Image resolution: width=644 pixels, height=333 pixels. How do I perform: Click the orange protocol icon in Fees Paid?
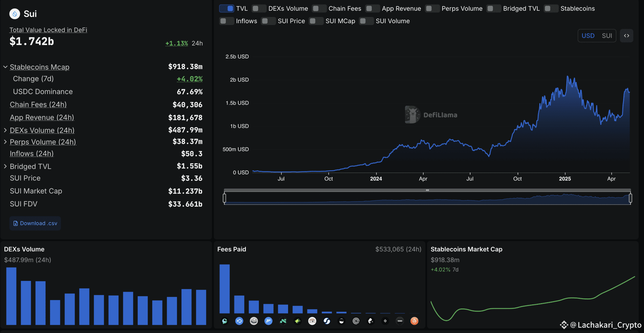414,321
